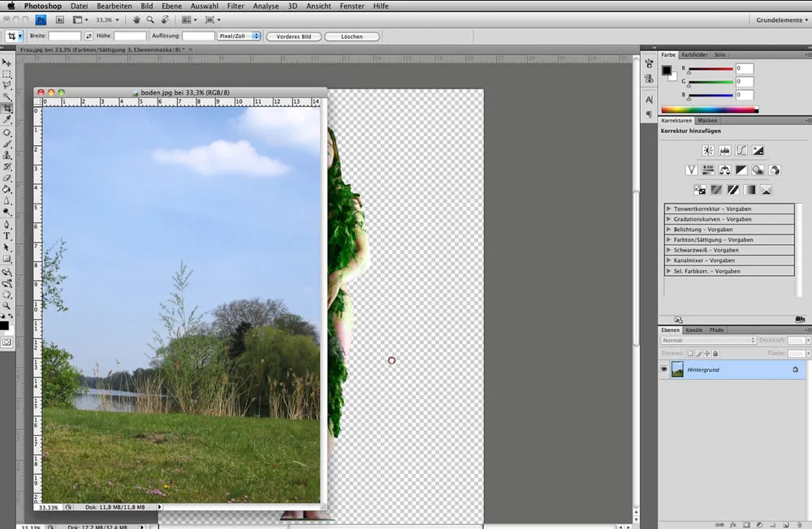This screenshot has width=812, height=529.
Task: Open the Filter menu
Action: (x=235, y=6)
